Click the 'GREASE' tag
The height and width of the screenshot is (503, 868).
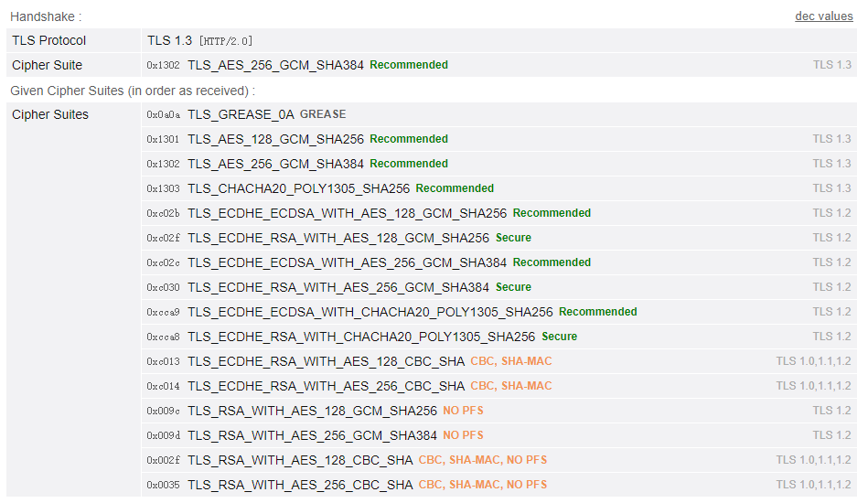[x=323, y=114]
